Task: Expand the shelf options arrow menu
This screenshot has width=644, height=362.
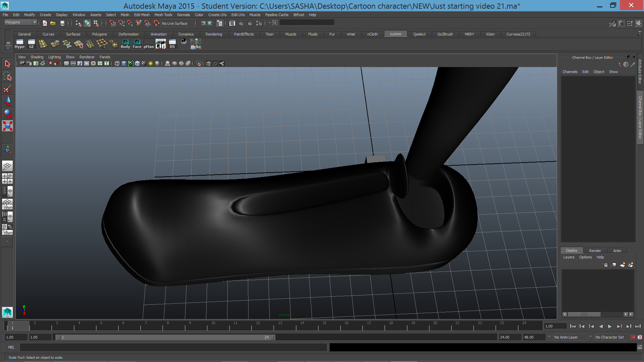Action: click(x=8, y=48)
